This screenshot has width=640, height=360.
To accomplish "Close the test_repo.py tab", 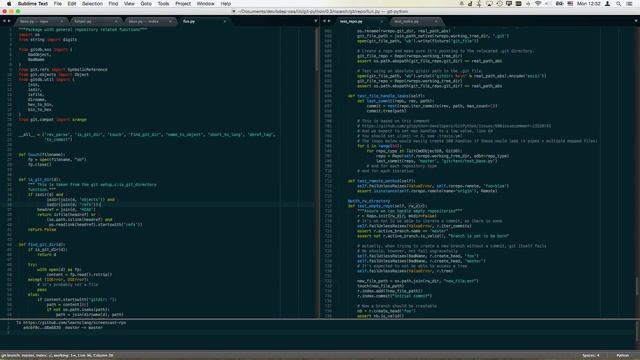I will coord(382,21).
